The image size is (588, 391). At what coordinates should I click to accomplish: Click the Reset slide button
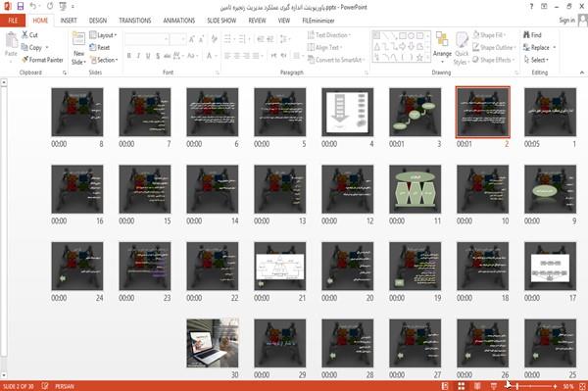coord(99,48)
